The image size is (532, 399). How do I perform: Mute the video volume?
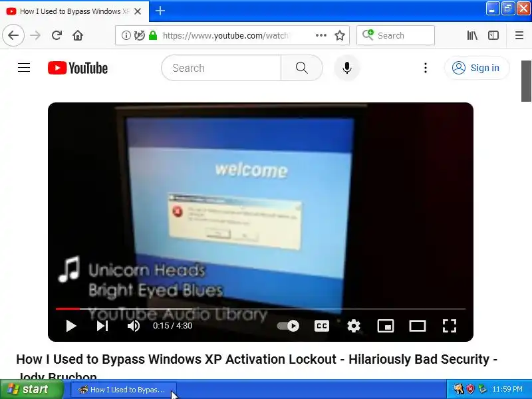tap(134, 326)
